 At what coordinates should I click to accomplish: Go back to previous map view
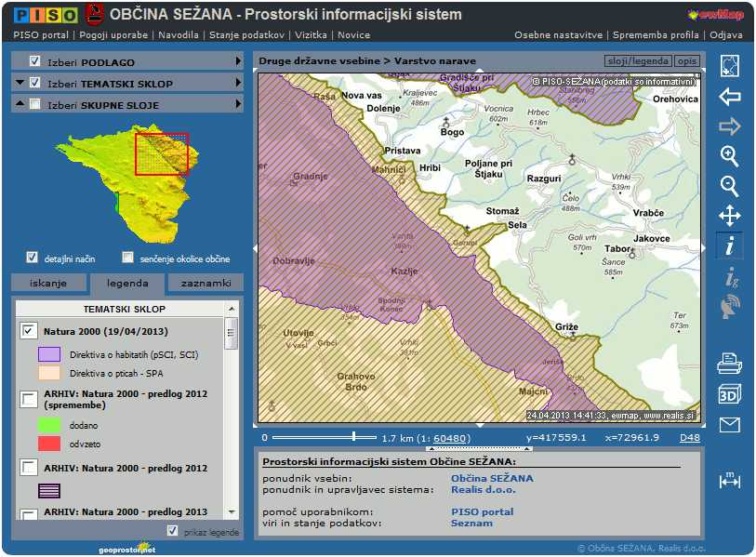pyautogui.click(x=730, y=97)
